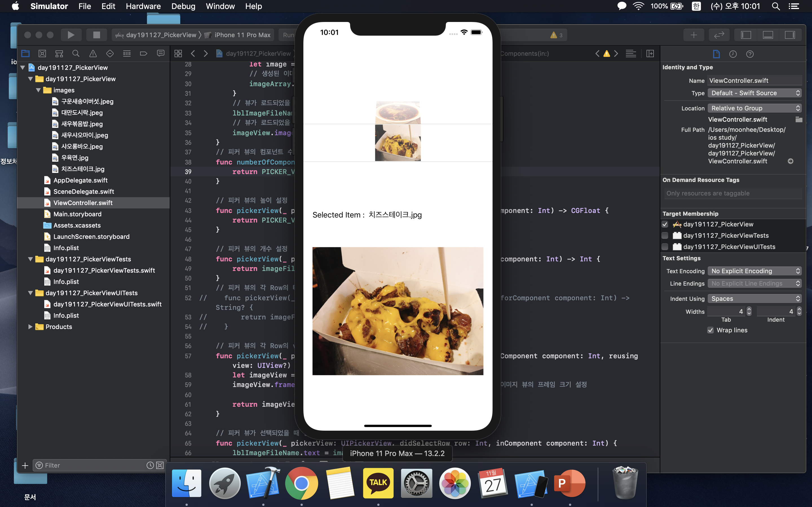This screenshot has height=507, width=812.
Task: Uncheck day191127_PickerView target membership
Action: point(665,224)
